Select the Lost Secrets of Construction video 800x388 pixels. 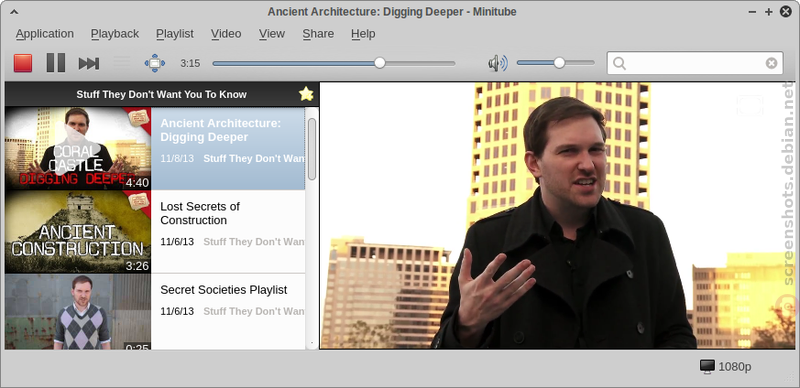(x=155, y=232)
